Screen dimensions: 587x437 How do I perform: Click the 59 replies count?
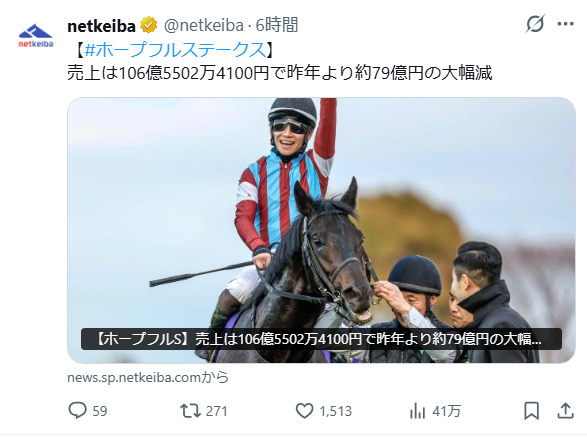[100, 411]
